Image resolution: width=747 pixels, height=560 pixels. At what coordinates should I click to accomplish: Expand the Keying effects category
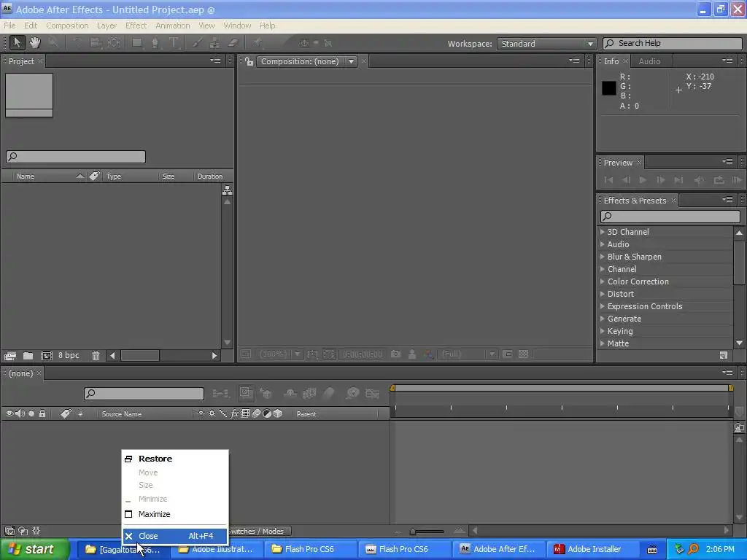point(603,331)
